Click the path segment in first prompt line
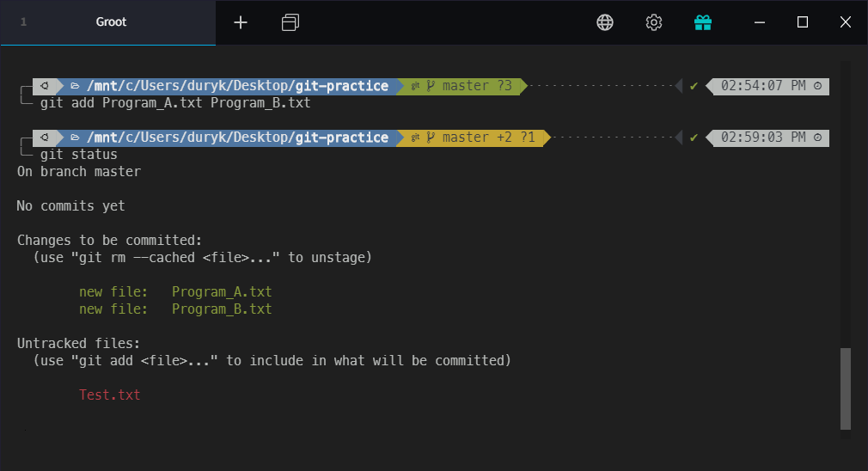 (x=231, y=86)
